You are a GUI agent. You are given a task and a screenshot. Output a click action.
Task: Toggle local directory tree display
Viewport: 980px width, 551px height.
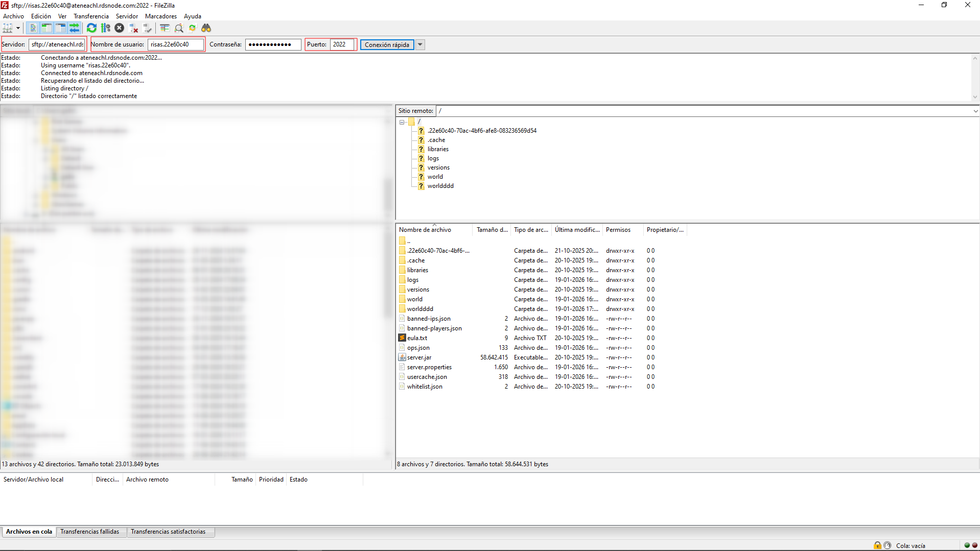point(46,28)
